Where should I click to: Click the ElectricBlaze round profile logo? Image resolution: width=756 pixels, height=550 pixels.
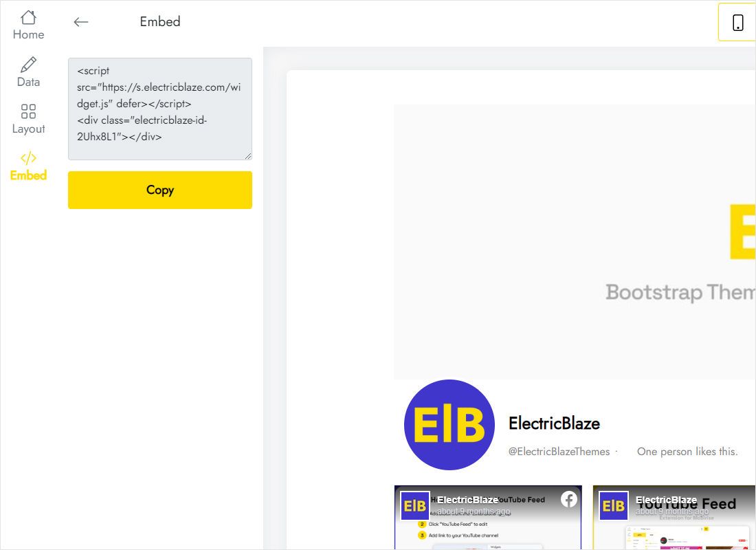pos(449,425)
